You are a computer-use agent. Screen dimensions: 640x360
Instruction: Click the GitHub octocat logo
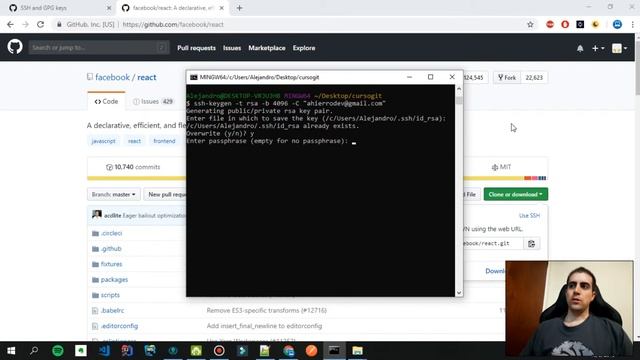point(15,47)
